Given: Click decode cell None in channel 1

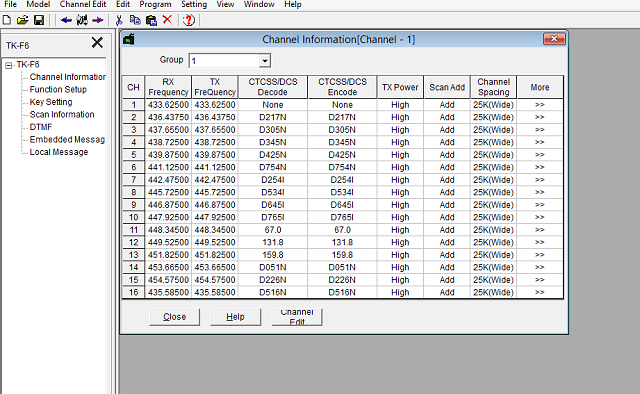Looking at the screenshot, I should [x=273, y=105].
